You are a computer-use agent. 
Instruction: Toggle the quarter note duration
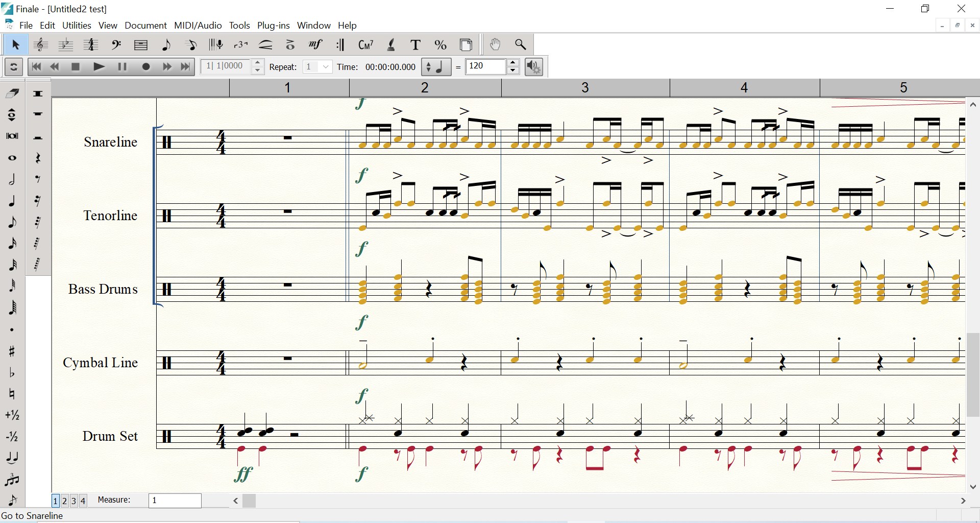pos(12,201)
